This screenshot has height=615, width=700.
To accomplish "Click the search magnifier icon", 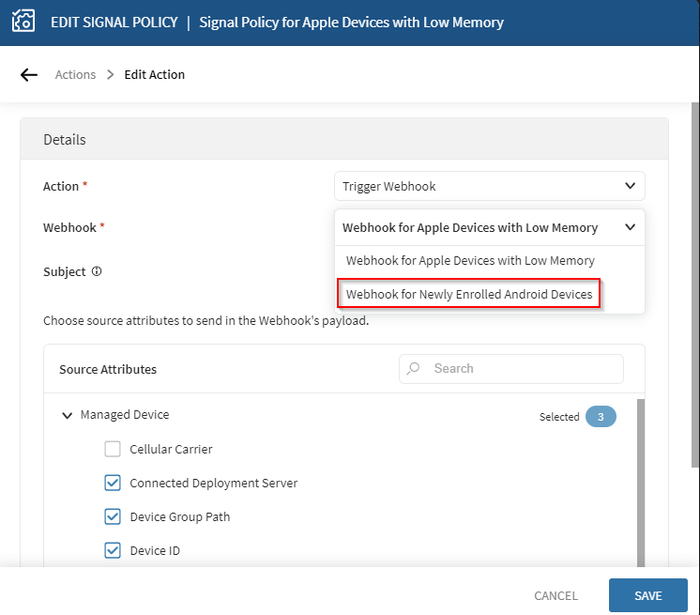I will point(414,369).
